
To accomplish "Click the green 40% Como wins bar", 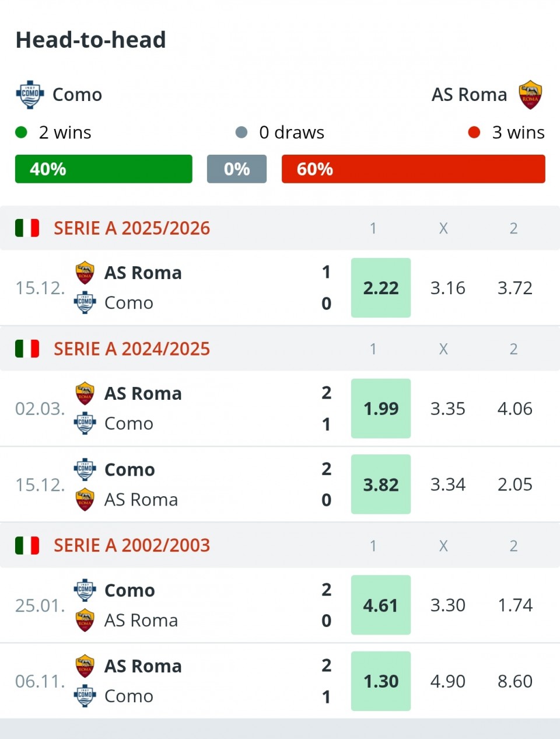I will tap(104, 169).
